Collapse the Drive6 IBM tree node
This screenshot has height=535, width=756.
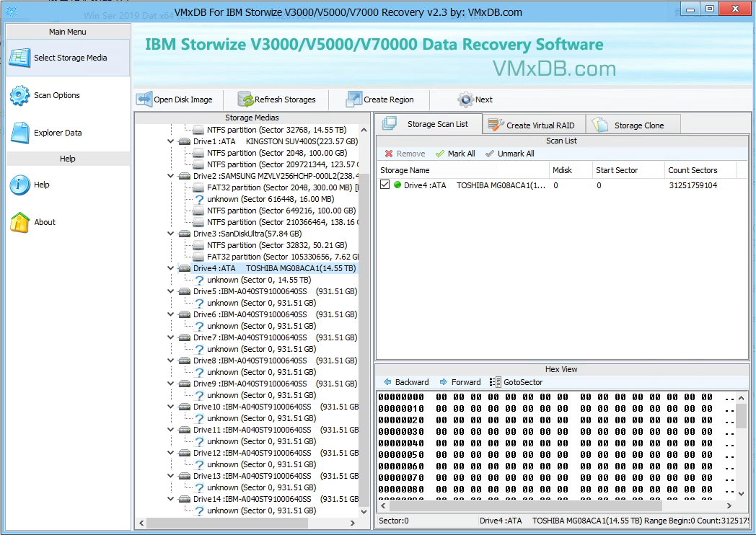[x=170, y=314]
